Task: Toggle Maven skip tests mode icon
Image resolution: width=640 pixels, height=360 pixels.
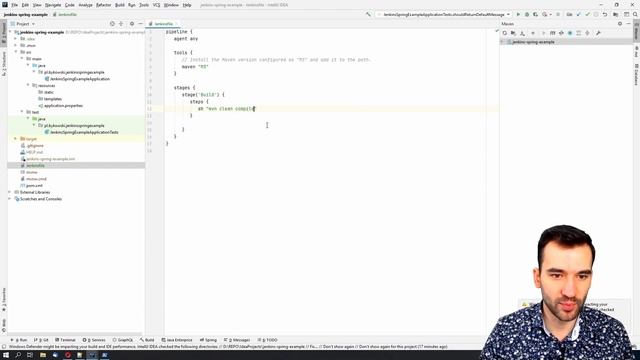Action: (x=570, y=33)
